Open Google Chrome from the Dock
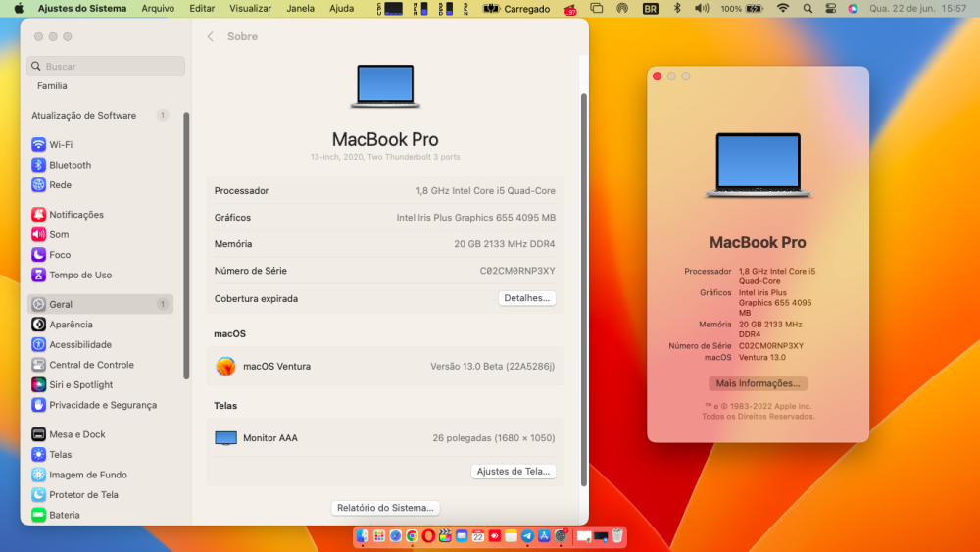The width and height of the screenshot is (980, 552). [412, 535]
